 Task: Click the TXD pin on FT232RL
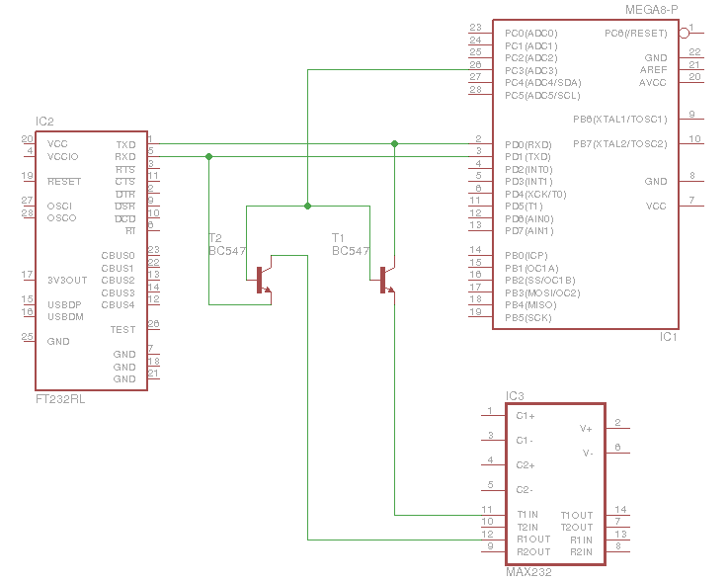coord(125,144)
